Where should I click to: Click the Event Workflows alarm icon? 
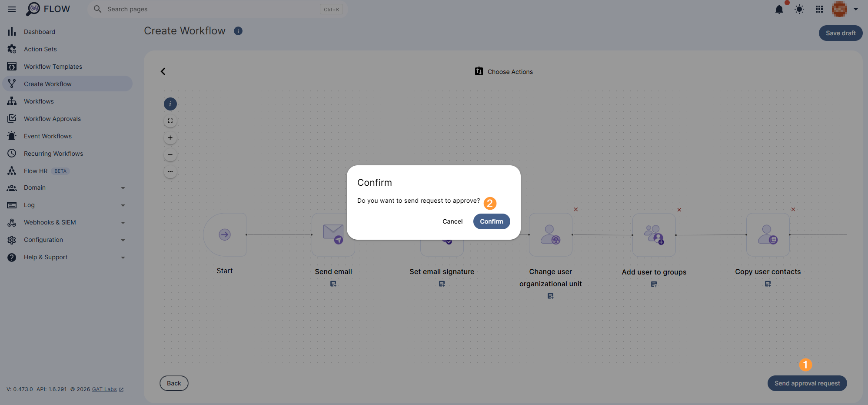[x=12, y=136]
